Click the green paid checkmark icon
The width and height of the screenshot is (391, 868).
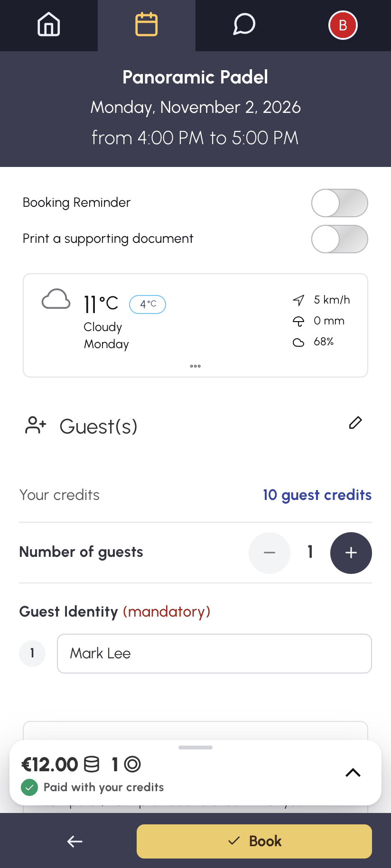[x=29, y=788]
